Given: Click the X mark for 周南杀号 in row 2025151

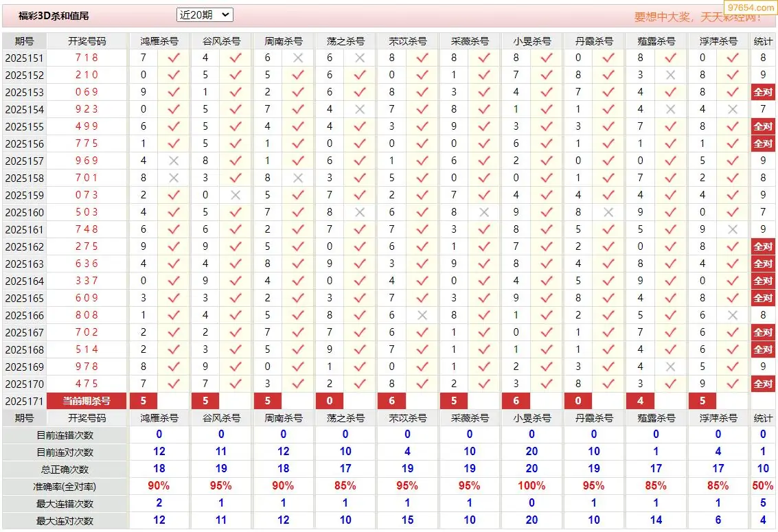Looking at the screenshot, I should point(298,58).
